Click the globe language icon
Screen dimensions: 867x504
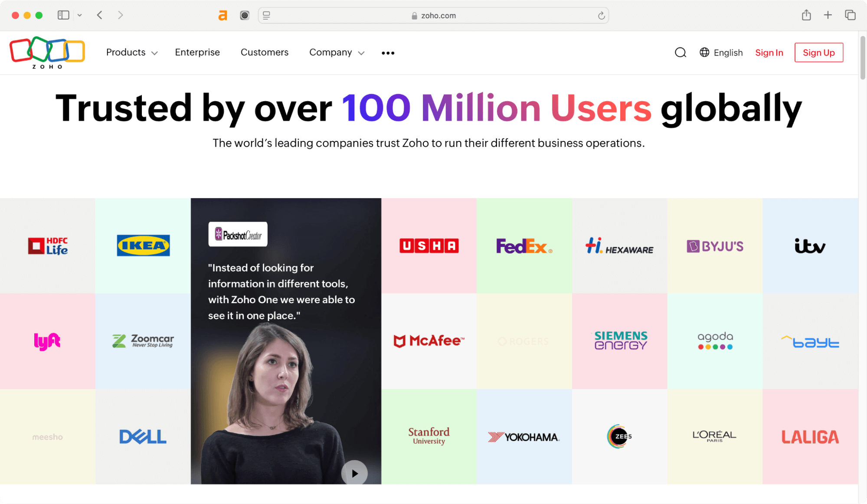(704, 52)
